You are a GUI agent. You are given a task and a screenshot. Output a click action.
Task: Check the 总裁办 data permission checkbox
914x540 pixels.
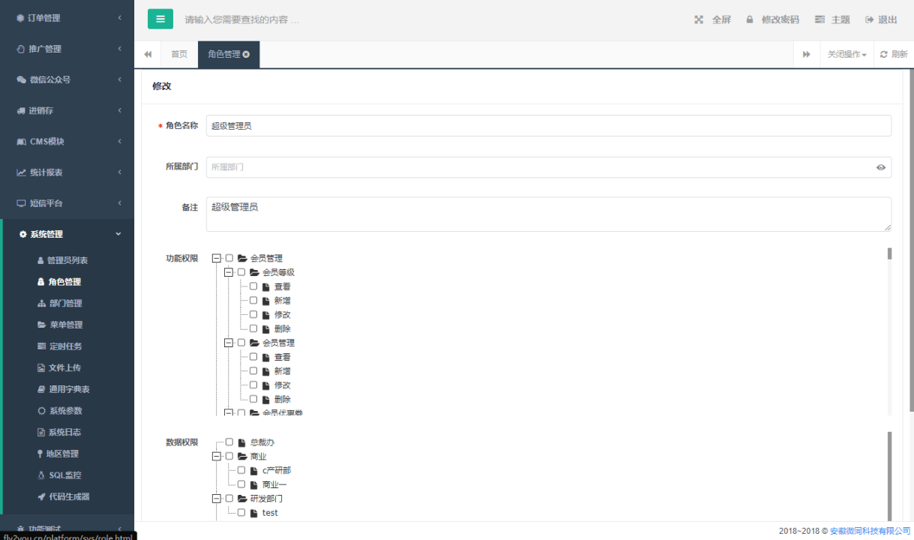229,442
